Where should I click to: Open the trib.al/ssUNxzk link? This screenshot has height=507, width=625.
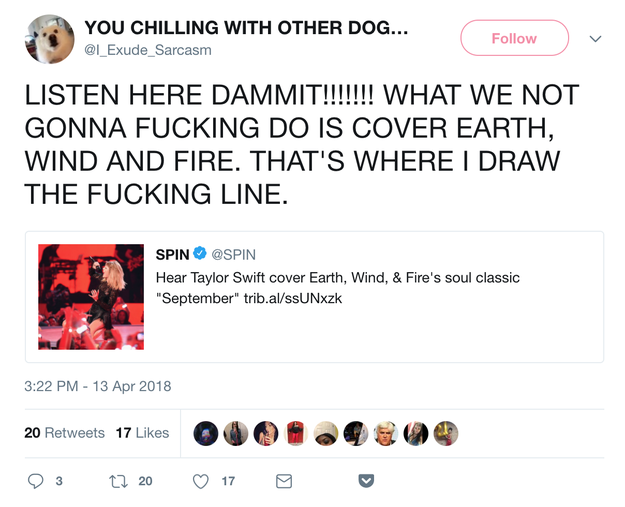(x=300, y=298)
